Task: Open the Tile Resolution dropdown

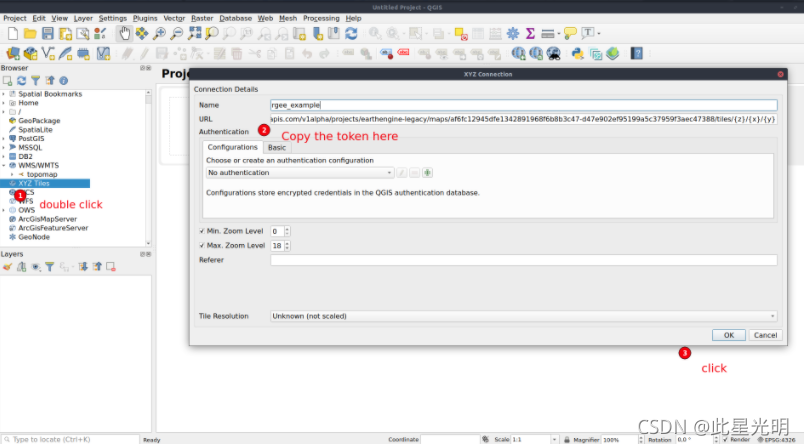Action: tap(524, 316)
